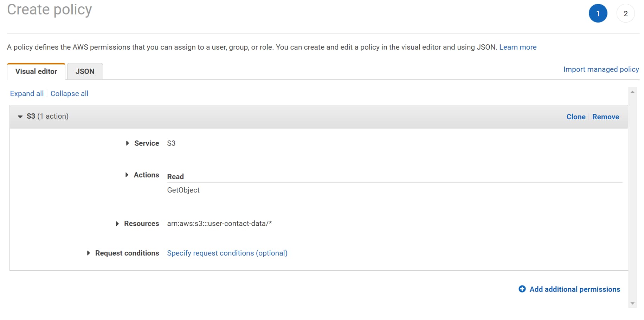Collapse the S3 (1 action) section arrow
Image resolution: width=644 pixels, height=320 pixels.
click(20, 117)
